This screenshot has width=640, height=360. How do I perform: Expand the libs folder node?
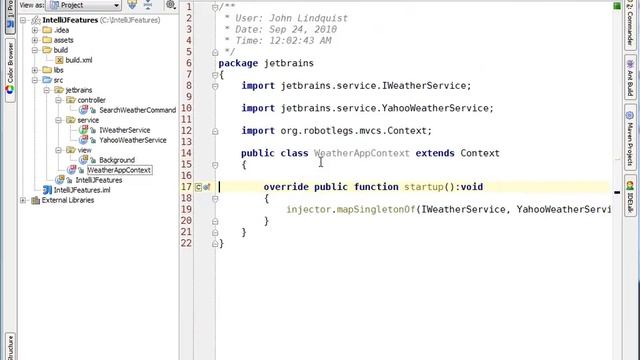(x=35, y=70)
